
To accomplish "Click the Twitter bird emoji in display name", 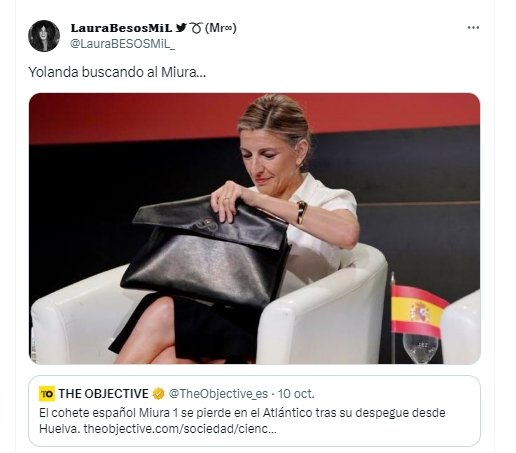I will tap(181, 28).
